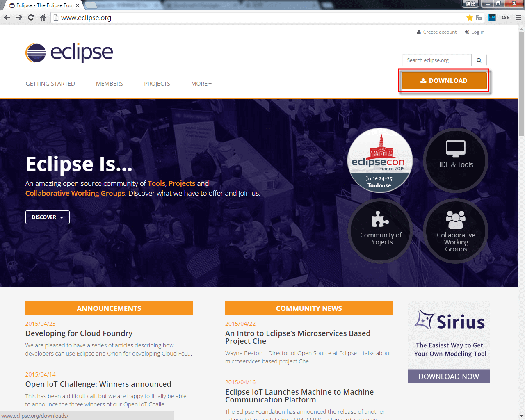Screen dimensions: 525x420
Task: Select the PROJECTS menu item
Action: [x=157, y=83]
